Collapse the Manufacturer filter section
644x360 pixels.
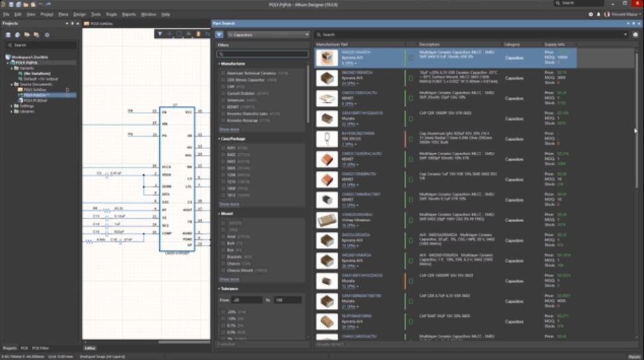[x=220, y=63]
